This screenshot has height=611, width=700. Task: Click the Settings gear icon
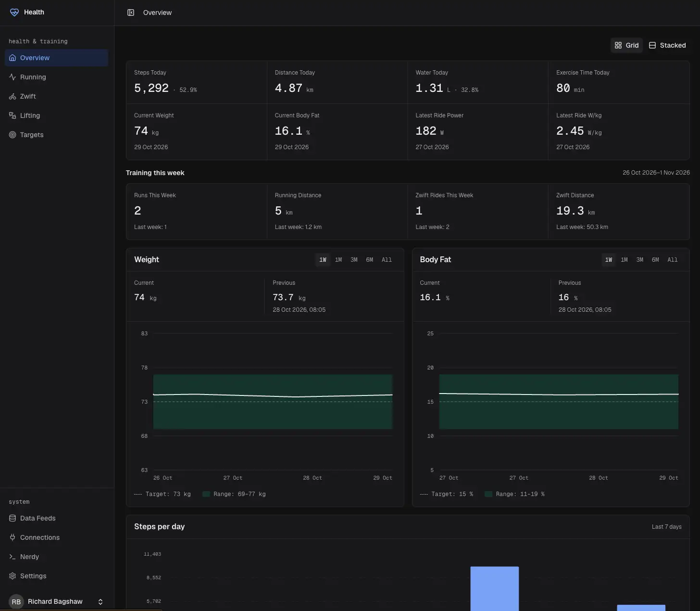point(12,576)
